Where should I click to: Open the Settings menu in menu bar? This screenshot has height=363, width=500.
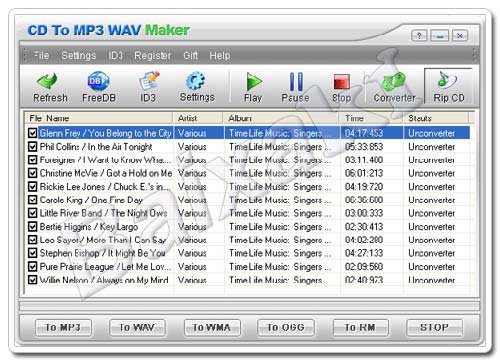[79, 55]
